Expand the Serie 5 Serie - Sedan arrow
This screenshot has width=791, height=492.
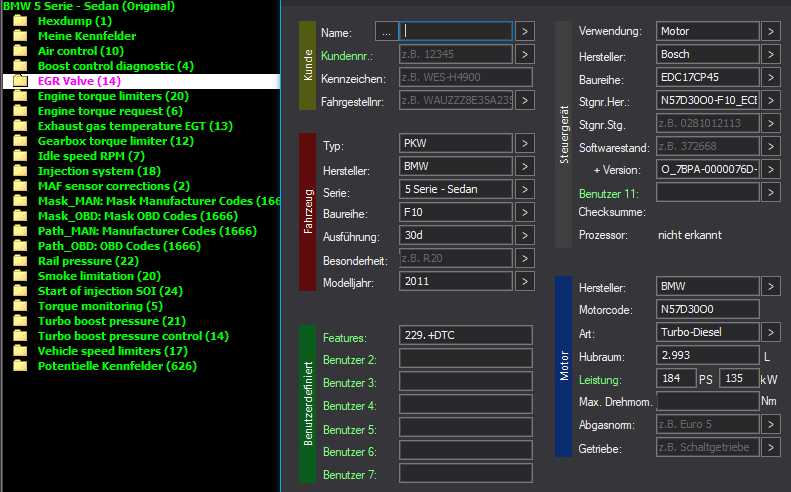pos(525,190)
